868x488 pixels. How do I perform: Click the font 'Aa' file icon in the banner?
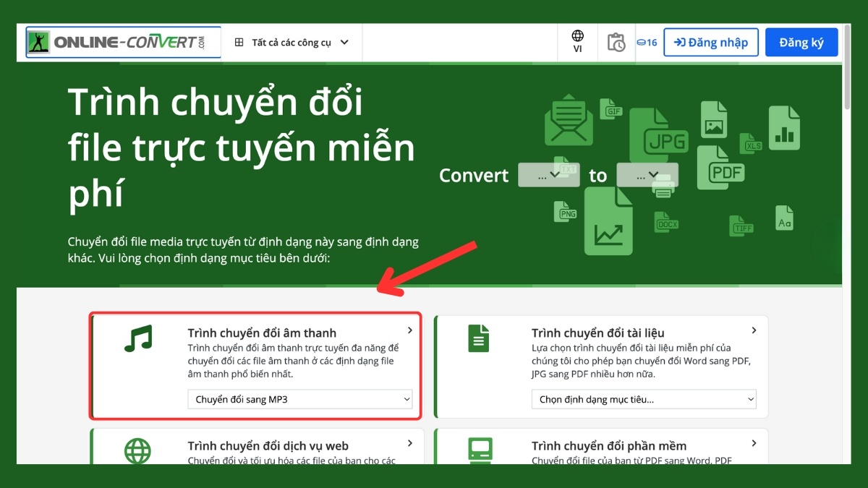coord(786,218)
